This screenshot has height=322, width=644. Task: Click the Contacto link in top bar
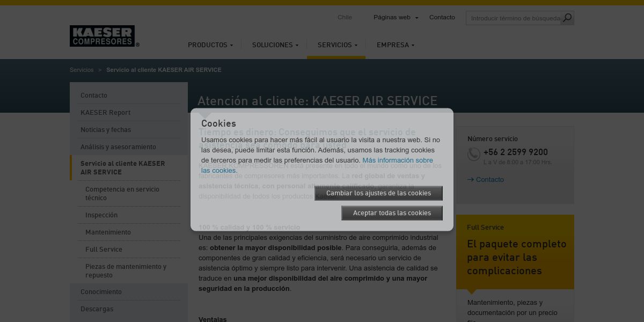442,17
